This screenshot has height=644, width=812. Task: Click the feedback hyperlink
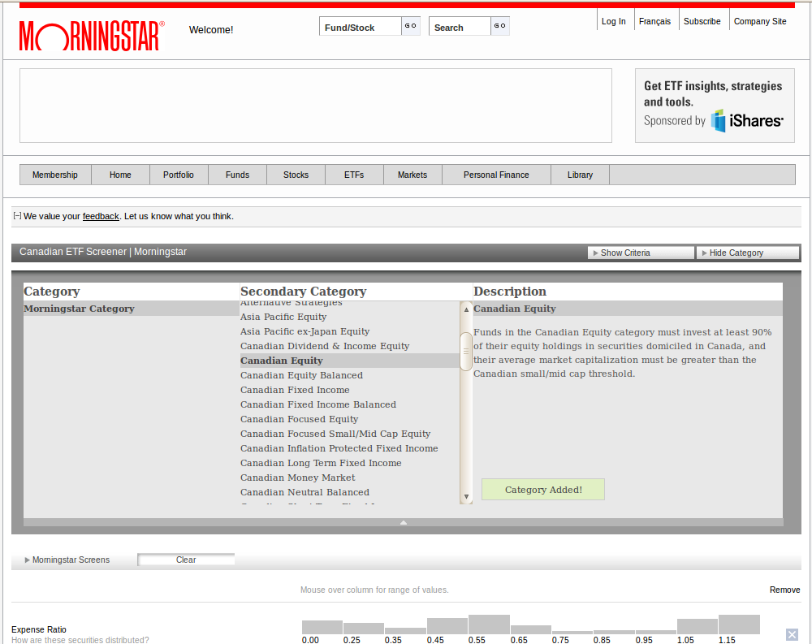[x=101, y=216]
